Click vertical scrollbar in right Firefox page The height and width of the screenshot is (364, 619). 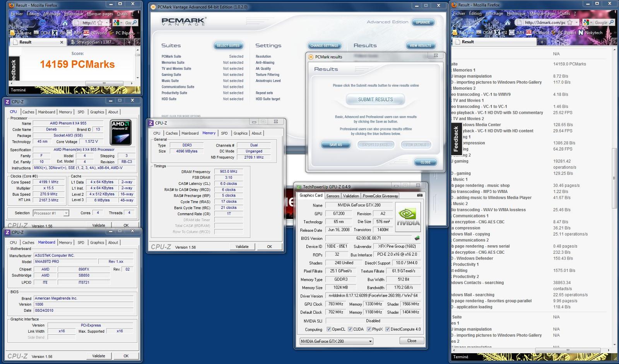click(614, 179)
